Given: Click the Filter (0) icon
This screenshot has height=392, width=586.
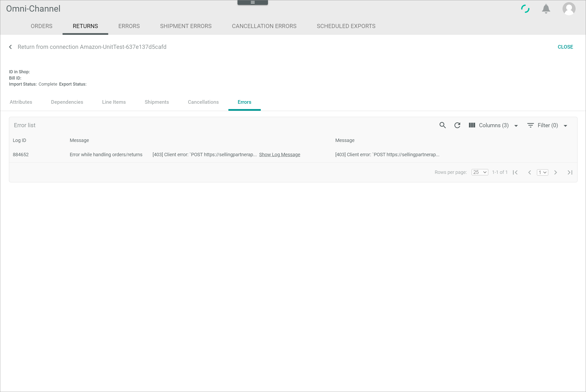Looking at the screenshot, I should pyautogui.click(x=530, y=125).
